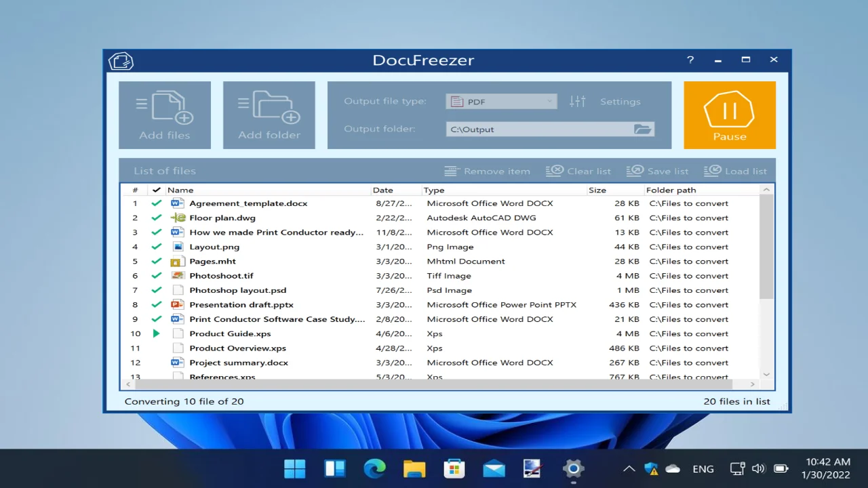Image resolution: width=868 pixels, height=488 pixels.
Task: Browse output folder using folder icon
Action: tap(642, 129)
